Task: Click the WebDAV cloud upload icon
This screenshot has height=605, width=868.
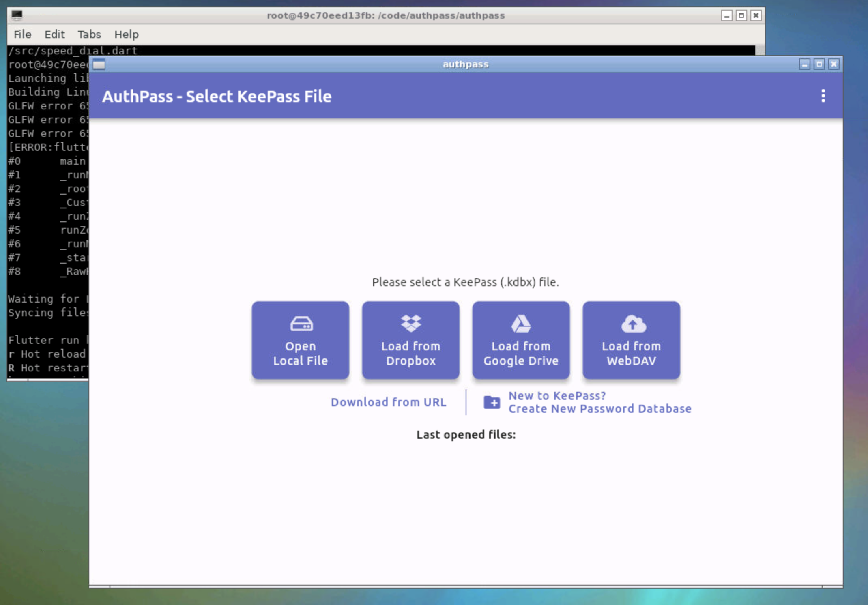Action: click(632, 323)
